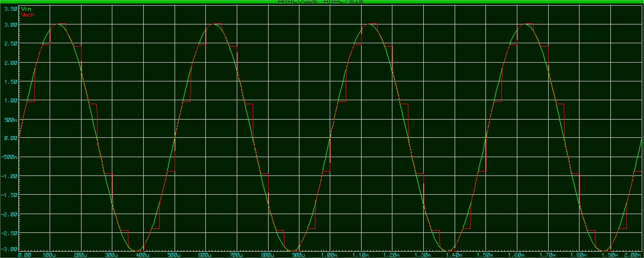Click the 1.00m time axis label

(329, 255)
